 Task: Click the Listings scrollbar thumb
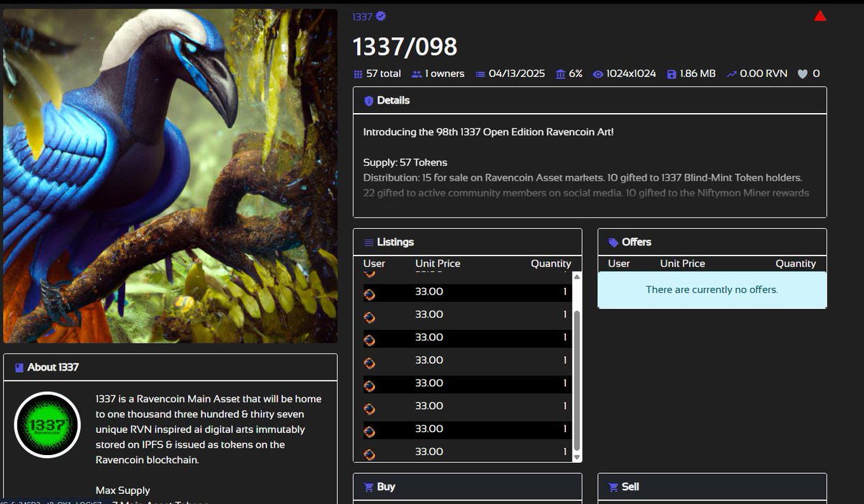[577, 379]
